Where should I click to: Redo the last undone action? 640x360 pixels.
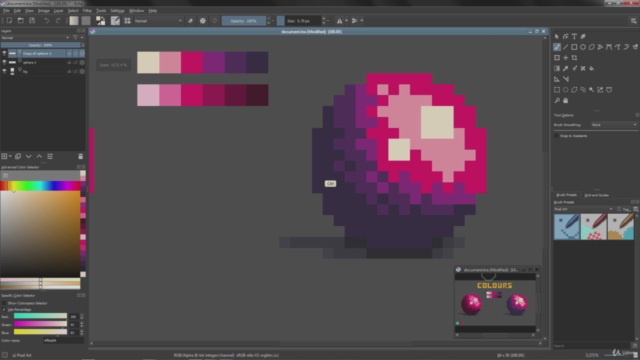58,21
